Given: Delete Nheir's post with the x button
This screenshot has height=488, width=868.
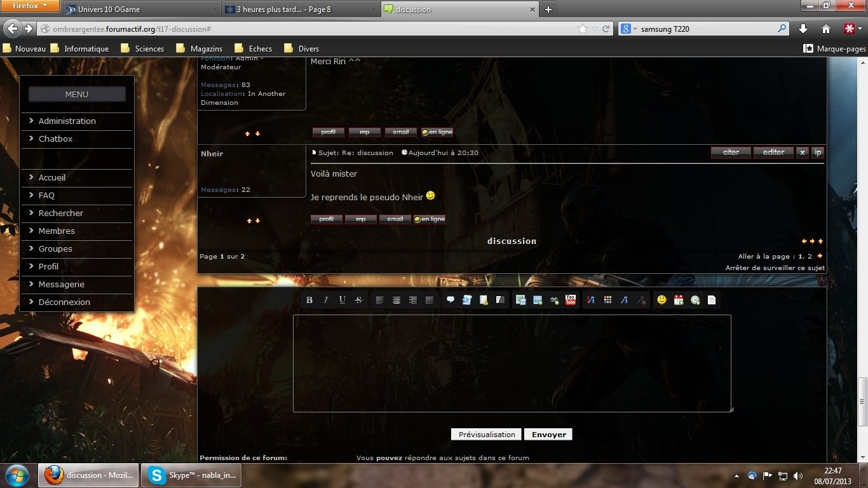Looking at the screenshot, I should click(803, 152).
